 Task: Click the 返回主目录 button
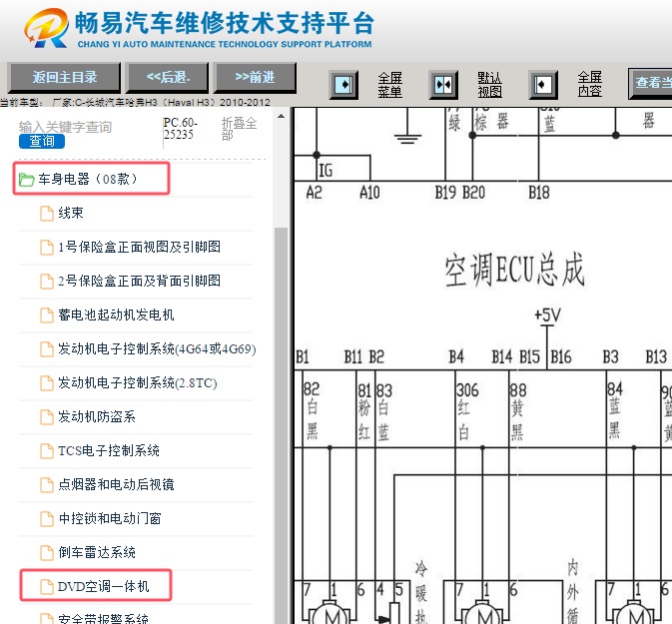[64, 78]
